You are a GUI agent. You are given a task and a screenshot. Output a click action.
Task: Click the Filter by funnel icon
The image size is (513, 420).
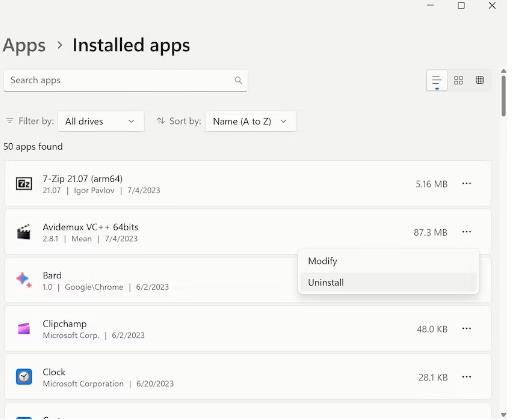point(10,121)
